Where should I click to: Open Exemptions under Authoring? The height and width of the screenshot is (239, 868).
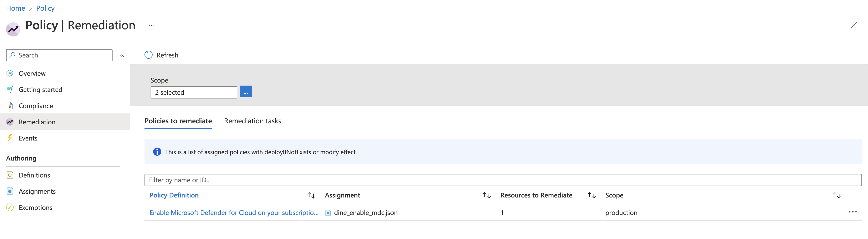[35, 207]
